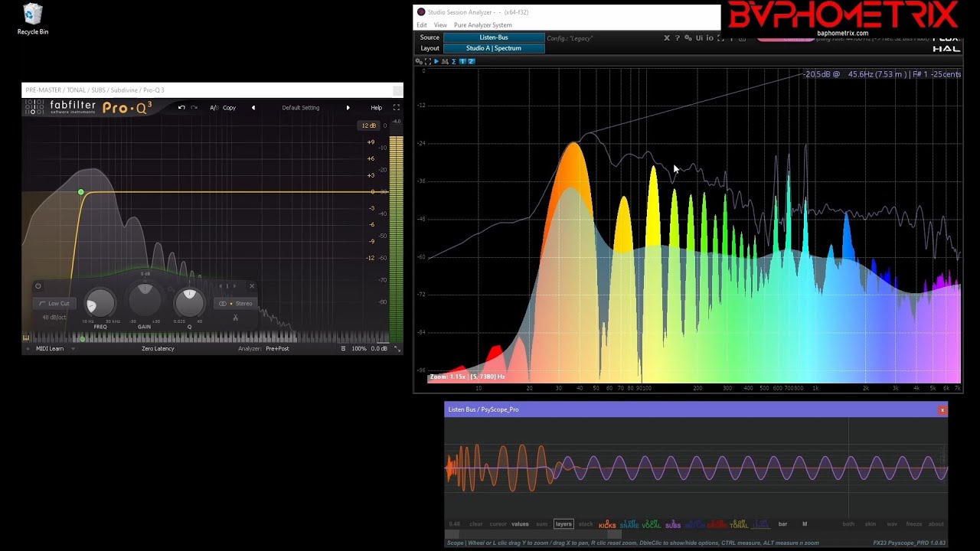Screen dimensions: 980x551
Task: Close the EQ band control panel
Action: click(252, 286)
